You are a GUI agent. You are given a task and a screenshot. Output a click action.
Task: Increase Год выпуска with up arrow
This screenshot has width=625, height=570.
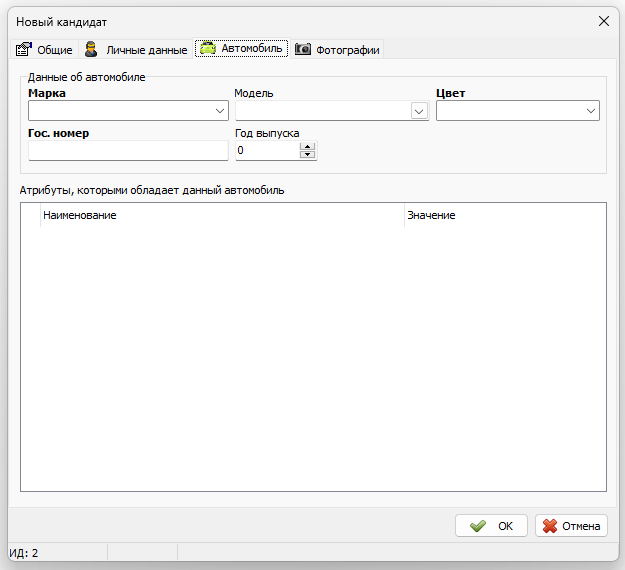[x=307, y=147]
